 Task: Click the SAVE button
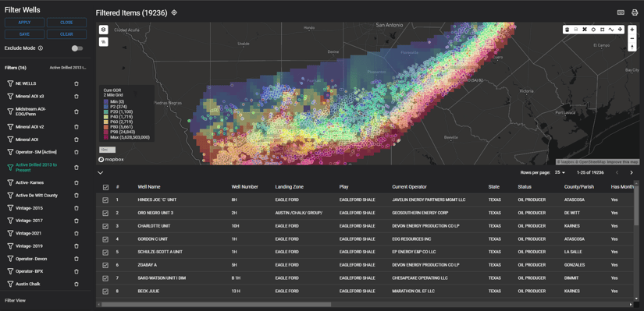[x=24, y=34]
